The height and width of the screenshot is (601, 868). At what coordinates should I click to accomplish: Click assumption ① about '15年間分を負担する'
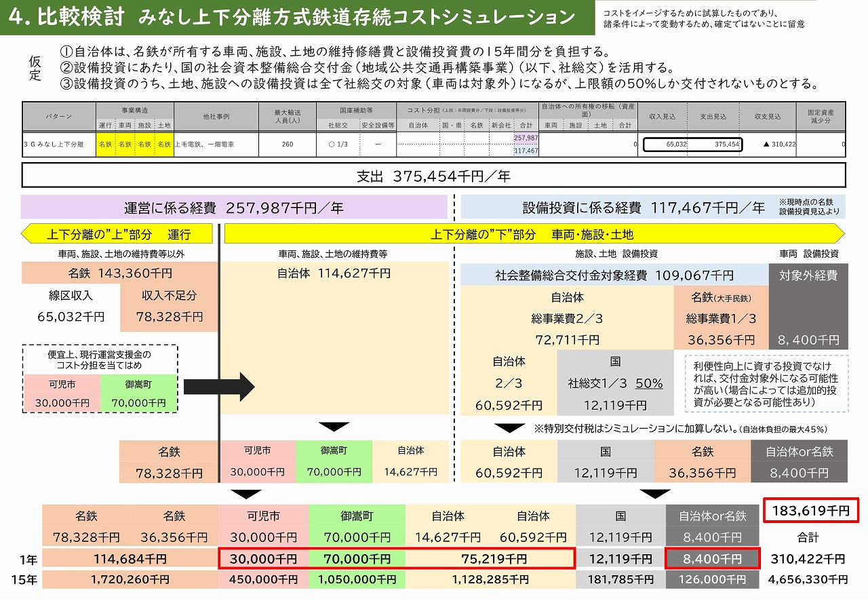[x=334, y=52]
